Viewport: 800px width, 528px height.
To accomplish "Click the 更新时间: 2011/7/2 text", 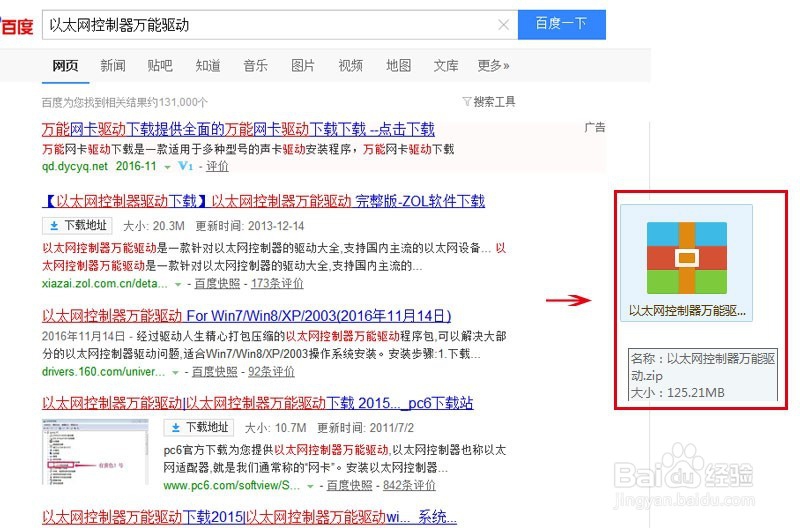I will [365, 428].
